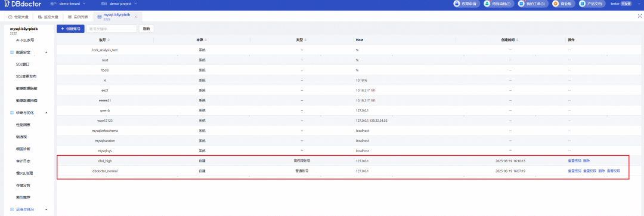This screenshot has height=216, width=644.
Task: Click the person icon for 待我审批
Action: click(487, 4)
